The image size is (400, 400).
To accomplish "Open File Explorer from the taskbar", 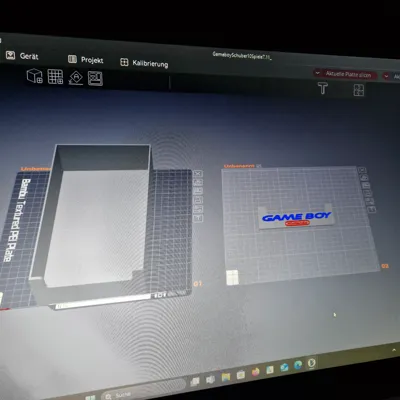I will click(x=226, y=377).
